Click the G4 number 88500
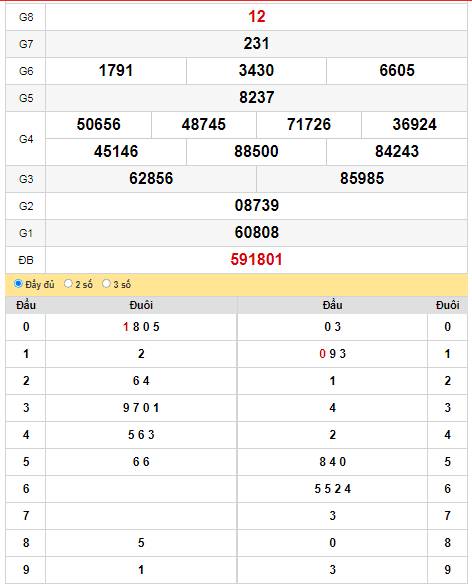472x588 pixels. click(256, 152)
